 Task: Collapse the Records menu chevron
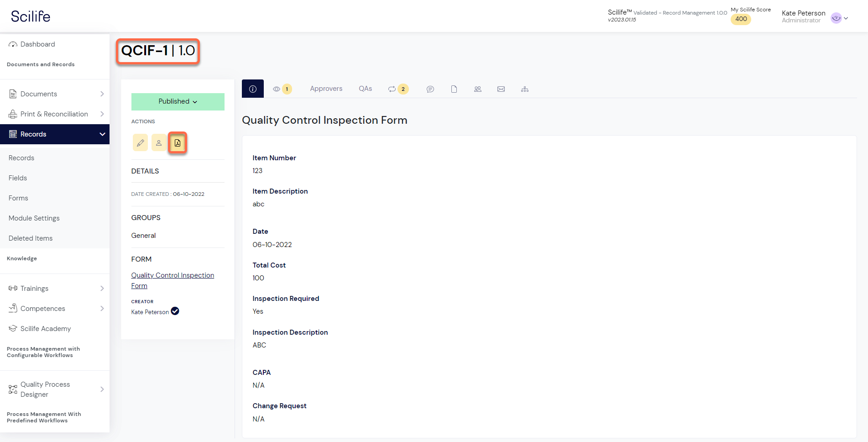[102, 134]
